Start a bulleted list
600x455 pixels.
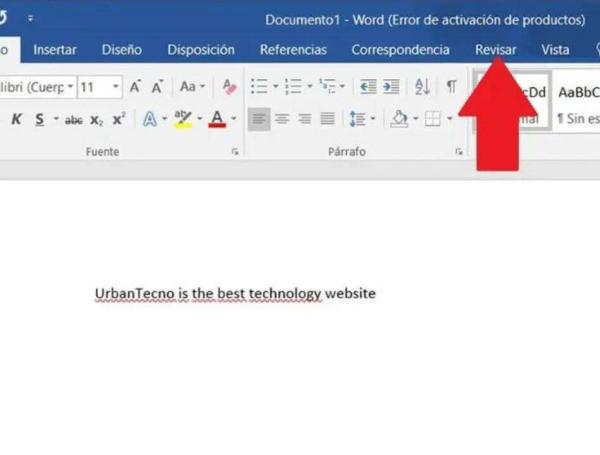pos(259,86)
